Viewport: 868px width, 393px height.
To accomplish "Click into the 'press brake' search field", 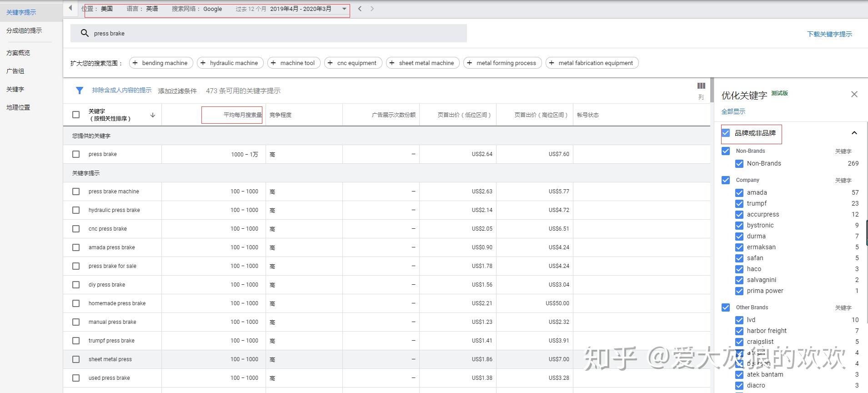I will [269, 33].
